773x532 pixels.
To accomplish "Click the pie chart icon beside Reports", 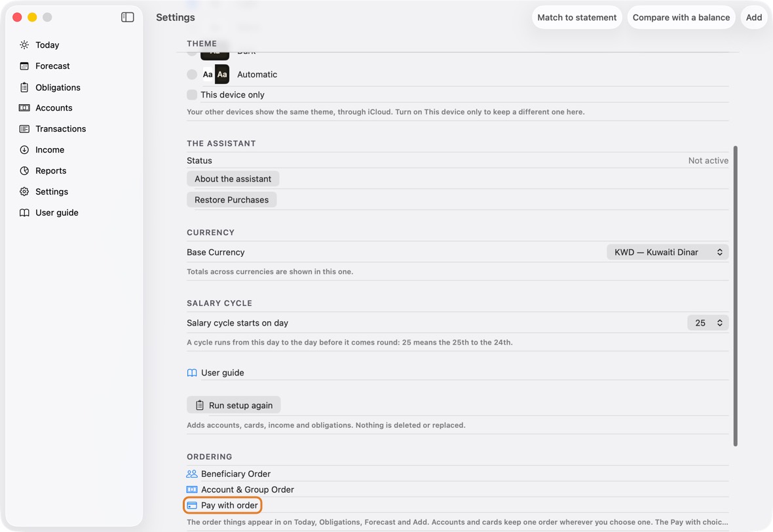I will [24, 170].
